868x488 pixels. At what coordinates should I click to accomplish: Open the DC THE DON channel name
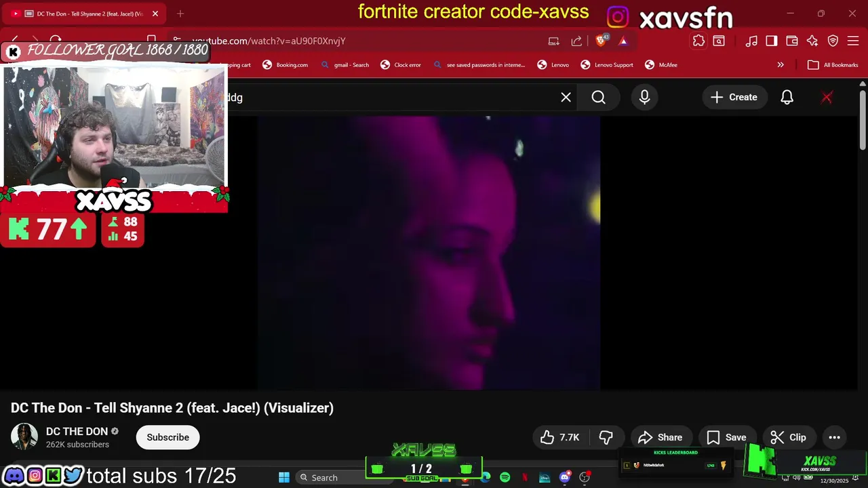click(x=77, y=432)
